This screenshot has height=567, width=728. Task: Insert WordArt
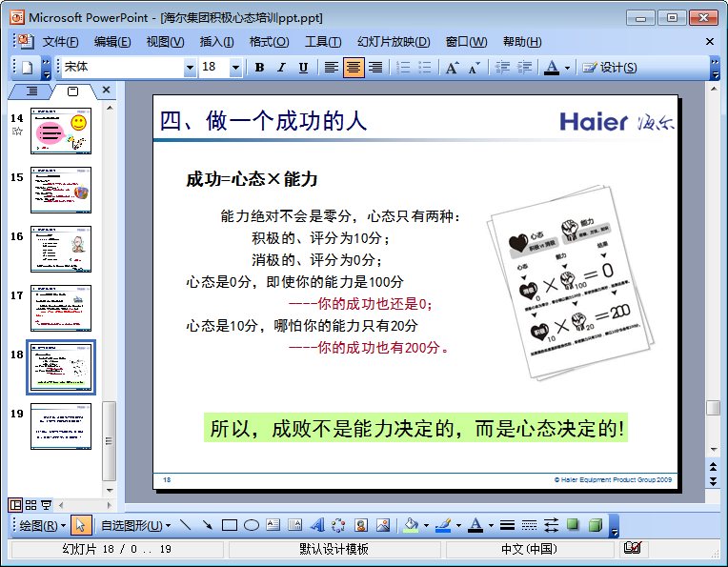pos(317,525)
